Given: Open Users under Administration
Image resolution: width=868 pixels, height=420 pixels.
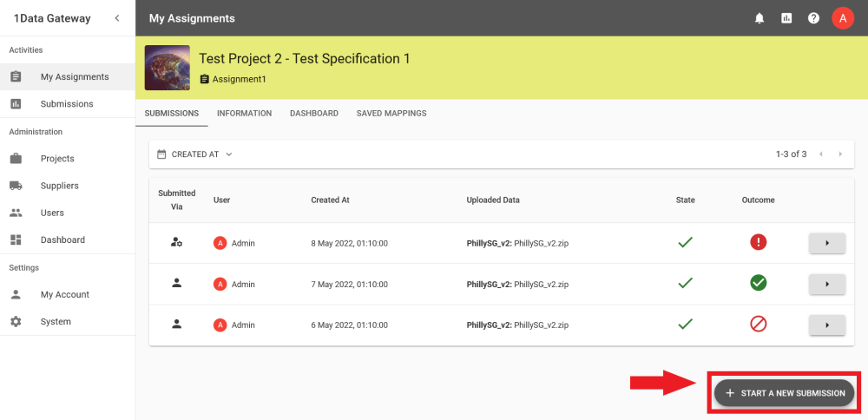Looking at the screenshot, I should point(68,213).
